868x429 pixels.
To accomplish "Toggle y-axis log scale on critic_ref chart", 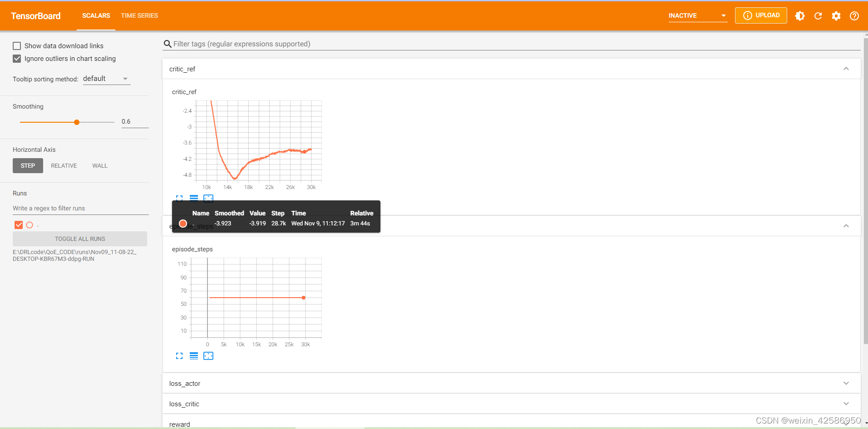I will coord(194,198).
